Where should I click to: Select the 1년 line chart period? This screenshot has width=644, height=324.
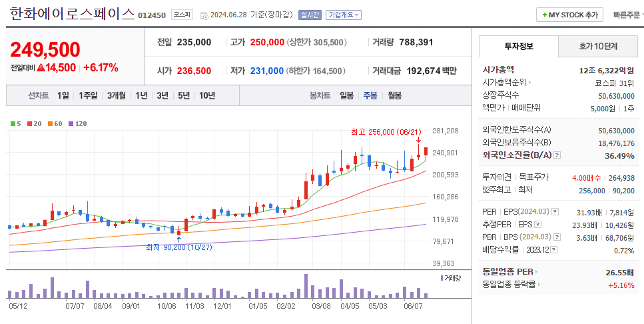[x=141, y=95]
